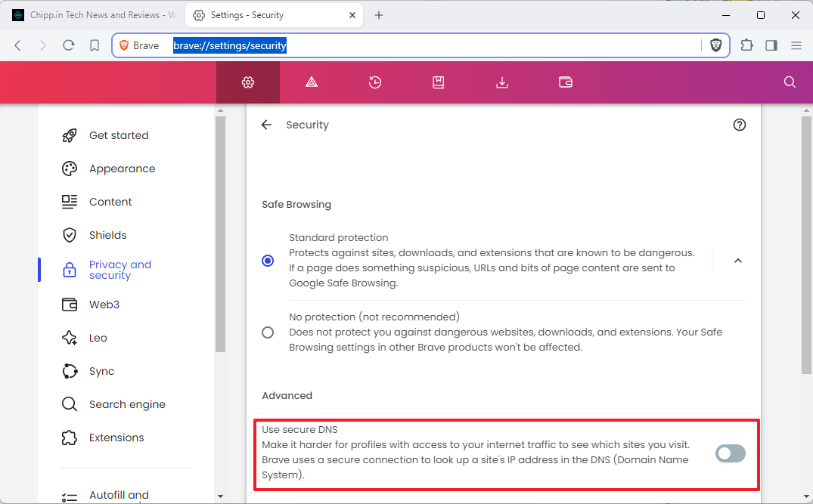This screenshot has height=504, width=813.
Task: Open the Wallet icon in pink toolbar
Action: 566,82
